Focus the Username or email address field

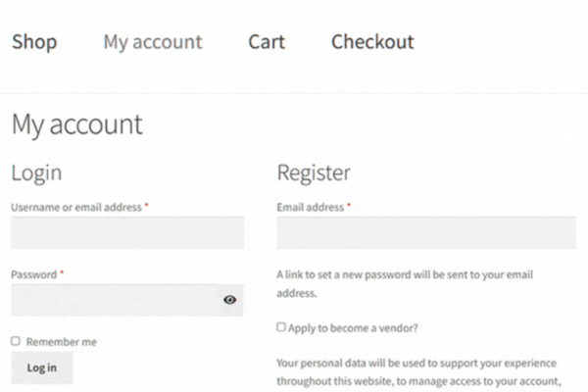(x=127, y=233)
